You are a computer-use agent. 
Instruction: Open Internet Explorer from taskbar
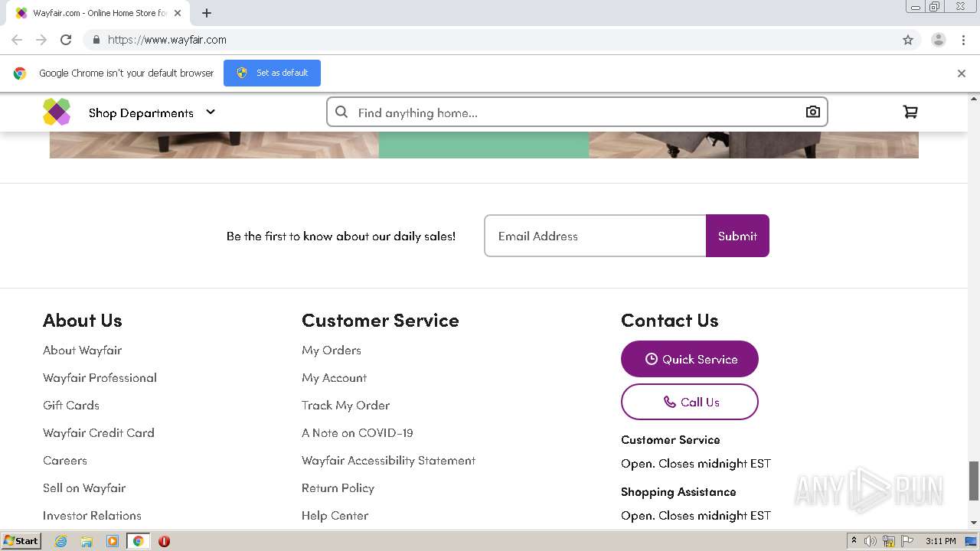pos(60,541)
